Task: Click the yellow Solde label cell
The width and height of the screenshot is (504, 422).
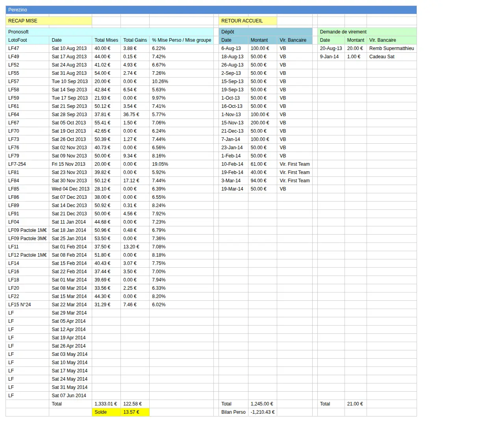Action: [106, 412]
